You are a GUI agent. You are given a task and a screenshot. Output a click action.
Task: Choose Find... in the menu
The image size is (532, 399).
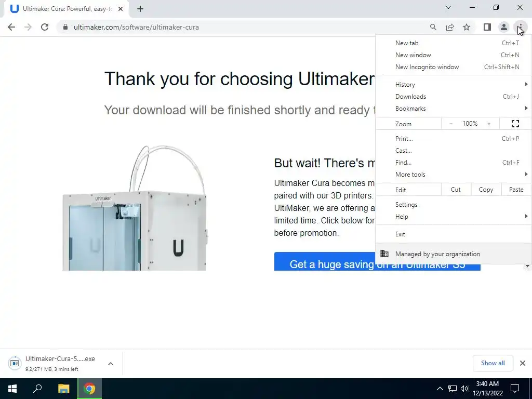453,163
